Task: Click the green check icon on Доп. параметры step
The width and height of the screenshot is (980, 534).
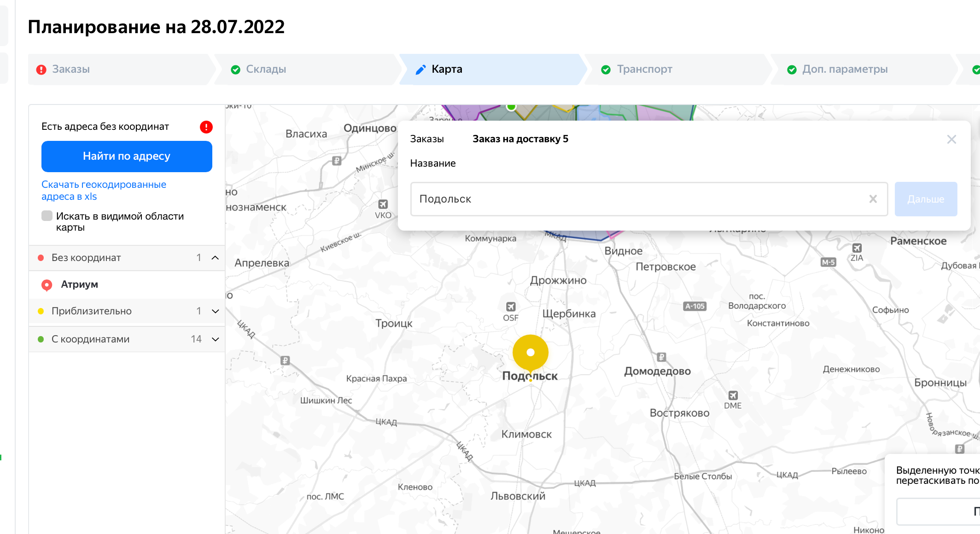Action: (x=792, y=70)
